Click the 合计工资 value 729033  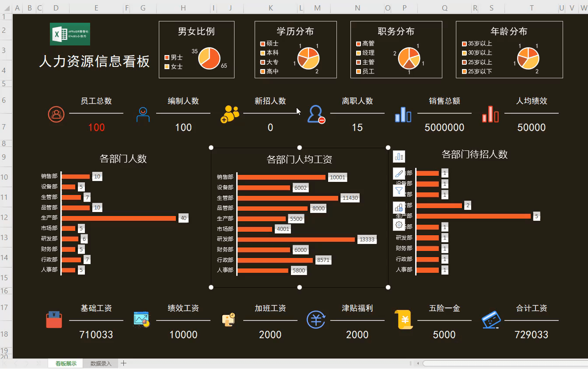click(532, 335)
